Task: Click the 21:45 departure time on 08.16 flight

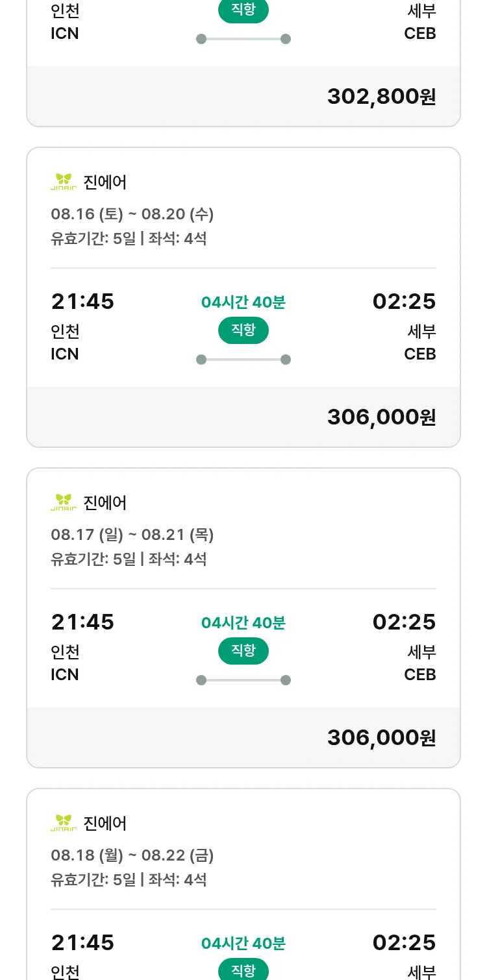Action: (82, 302)
